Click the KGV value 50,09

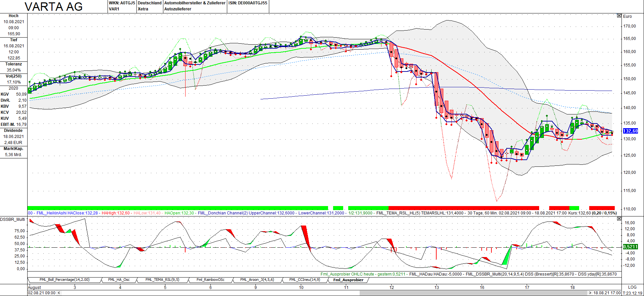[x=21, y=94]
